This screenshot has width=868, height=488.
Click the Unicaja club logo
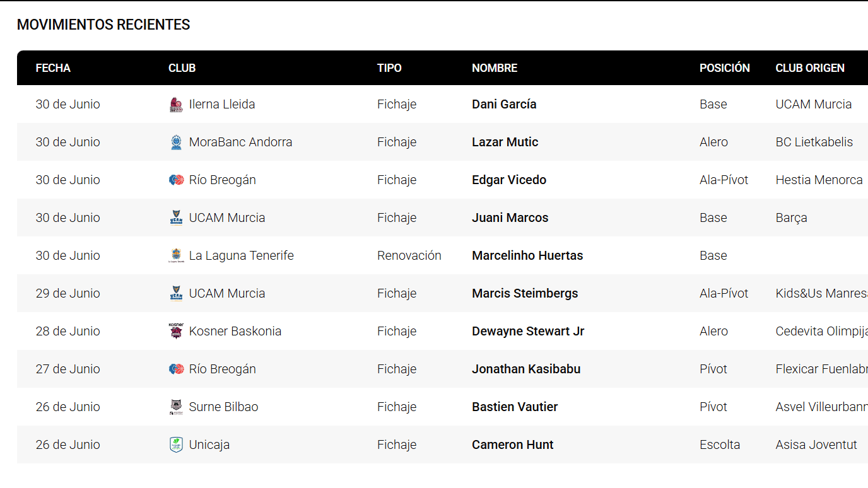click(x=176, y=445)
